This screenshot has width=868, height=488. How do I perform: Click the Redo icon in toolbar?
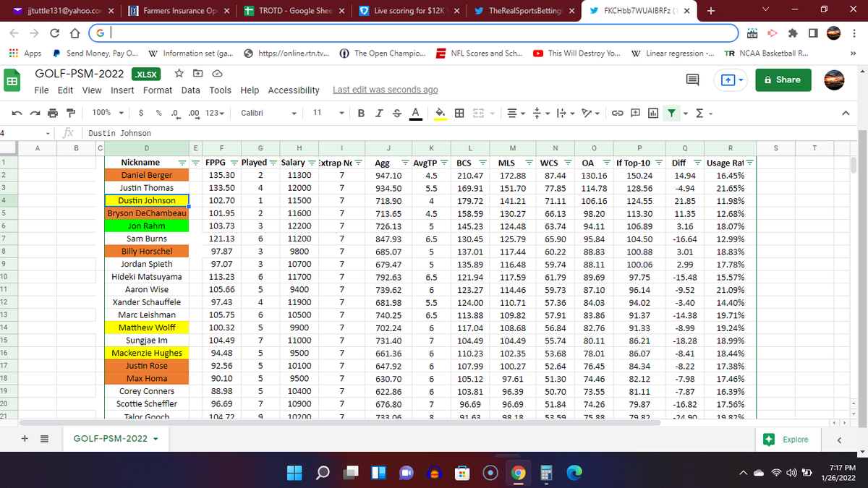[x=34, y=113]
